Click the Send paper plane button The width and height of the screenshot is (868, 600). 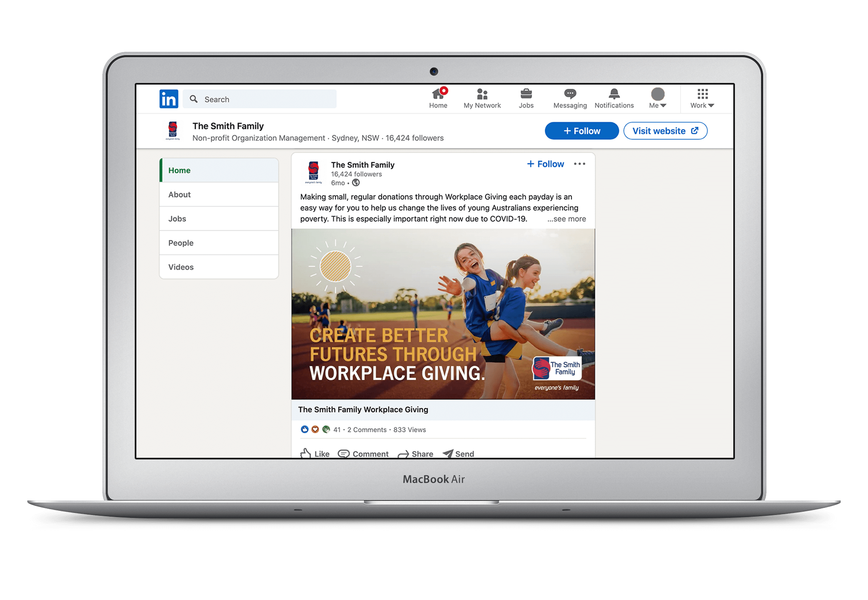458,454
